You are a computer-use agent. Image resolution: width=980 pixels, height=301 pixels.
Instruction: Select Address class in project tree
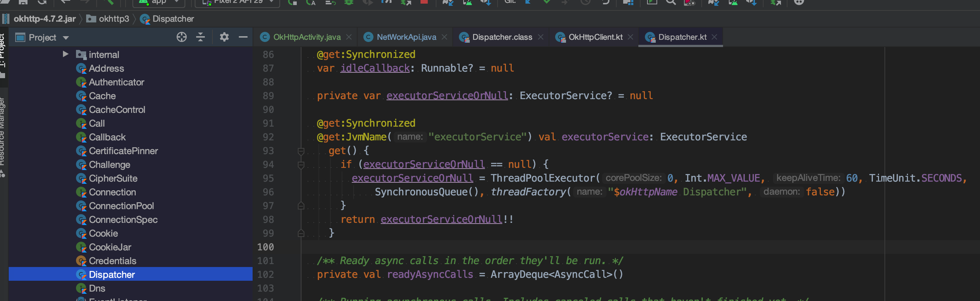click(106, 68)
